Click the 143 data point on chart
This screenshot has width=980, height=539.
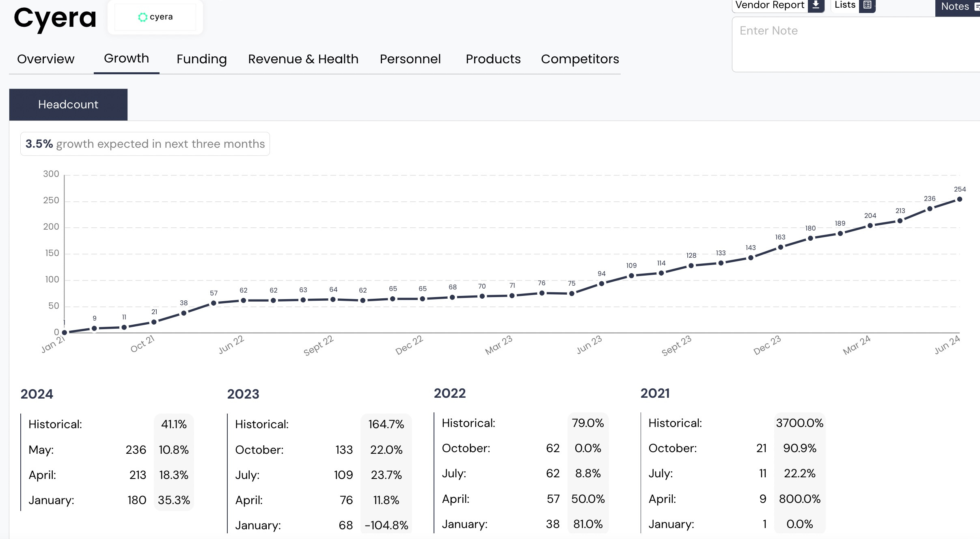[x=751, y=258]
